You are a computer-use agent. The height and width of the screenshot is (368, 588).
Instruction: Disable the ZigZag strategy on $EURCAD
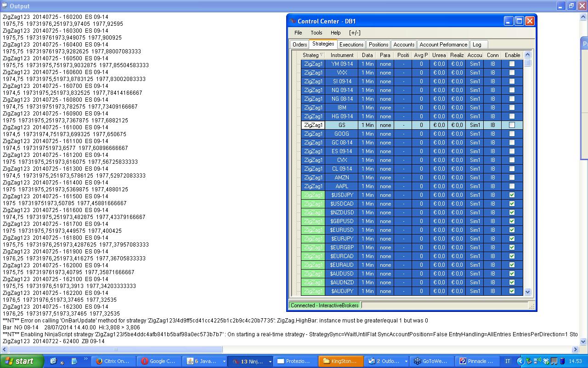click(512, 256)
